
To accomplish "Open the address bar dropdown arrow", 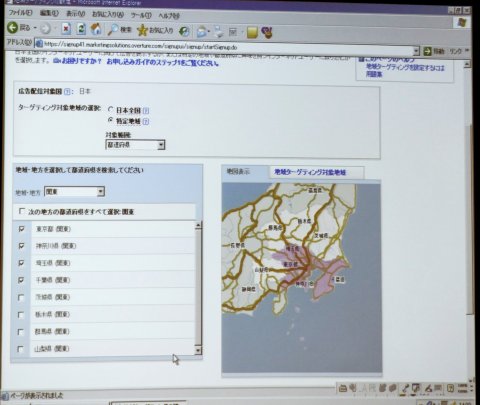I will coord(416,51).
